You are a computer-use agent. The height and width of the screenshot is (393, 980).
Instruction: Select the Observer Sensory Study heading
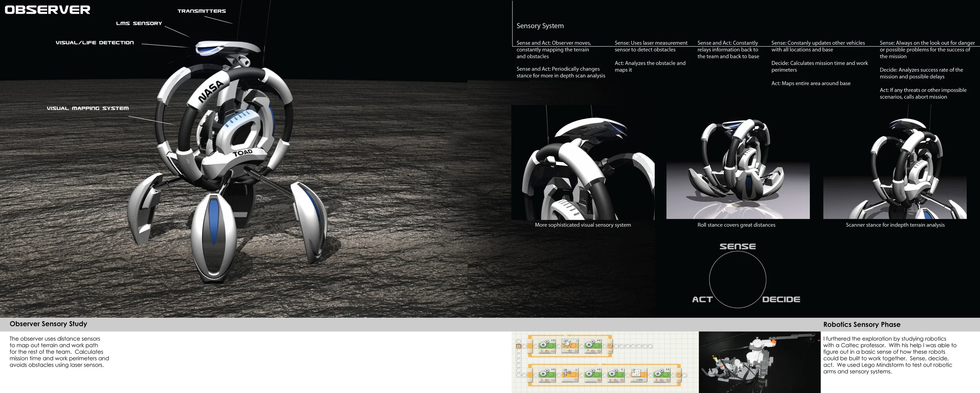48,324
